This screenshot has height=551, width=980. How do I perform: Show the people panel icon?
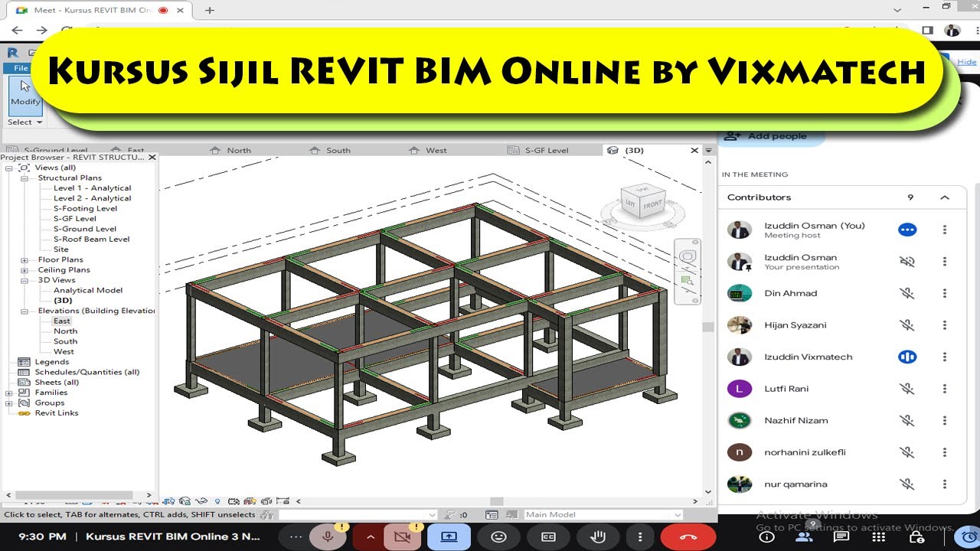click(x=805, y=537)
